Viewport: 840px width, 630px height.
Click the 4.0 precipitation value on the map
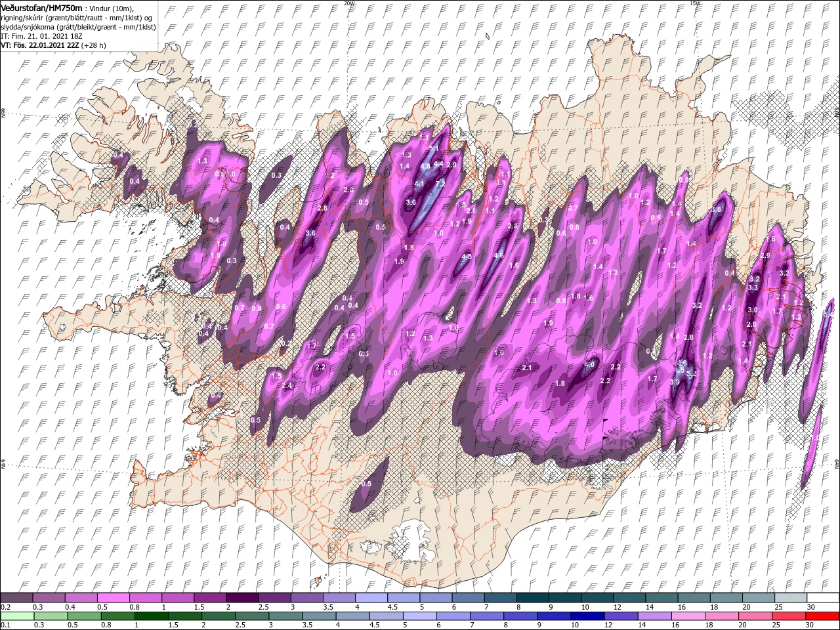point(589,364)
